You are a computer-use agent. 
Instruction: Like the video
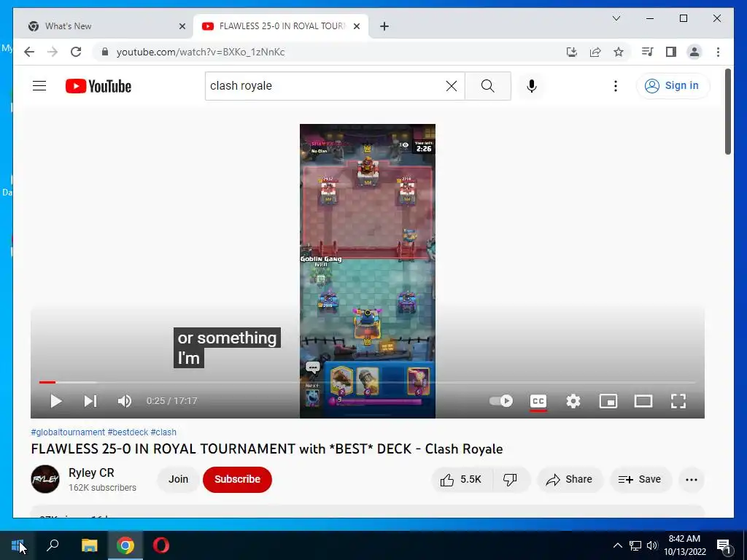pyautogui.click(x=461, y=480)
